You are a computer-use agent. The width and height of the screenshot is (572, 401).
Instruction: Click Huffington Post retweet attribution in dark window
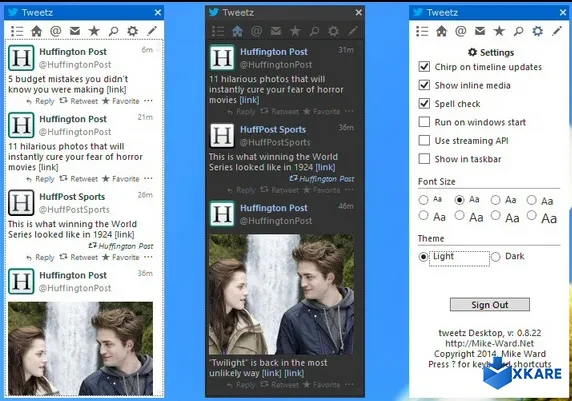322,179
